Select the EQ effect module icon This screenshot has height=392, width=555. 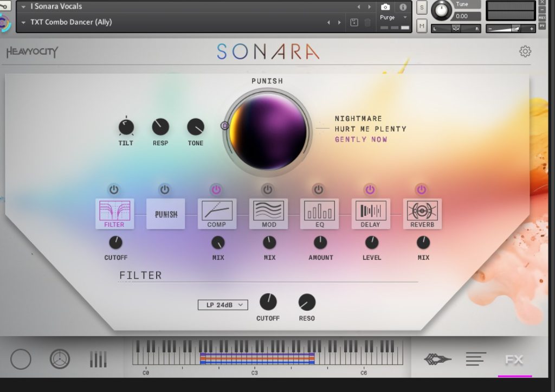coord(319,211)
